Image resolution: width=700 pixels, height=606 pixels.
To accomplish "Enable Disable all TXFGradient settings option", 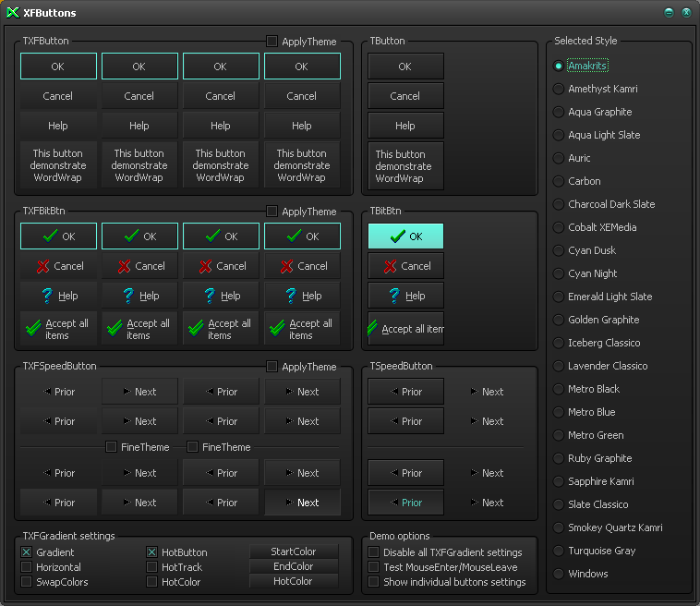I will [374, 552].
